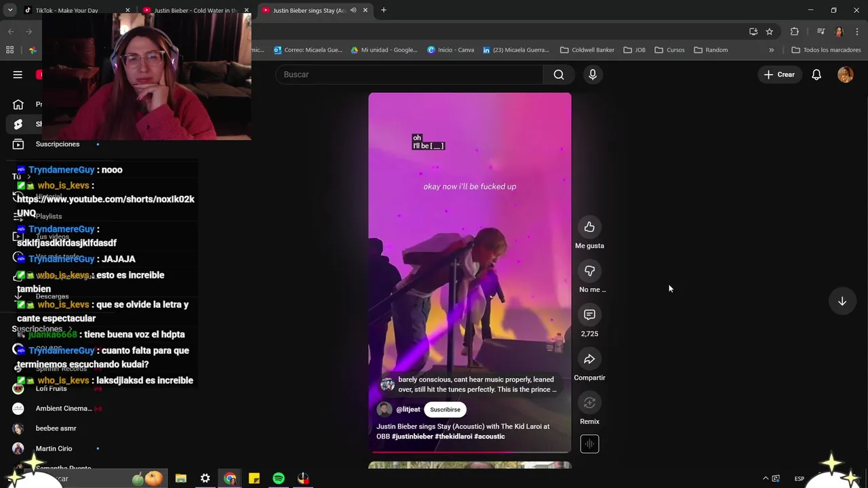Click the Remix button

click(589, 403)
